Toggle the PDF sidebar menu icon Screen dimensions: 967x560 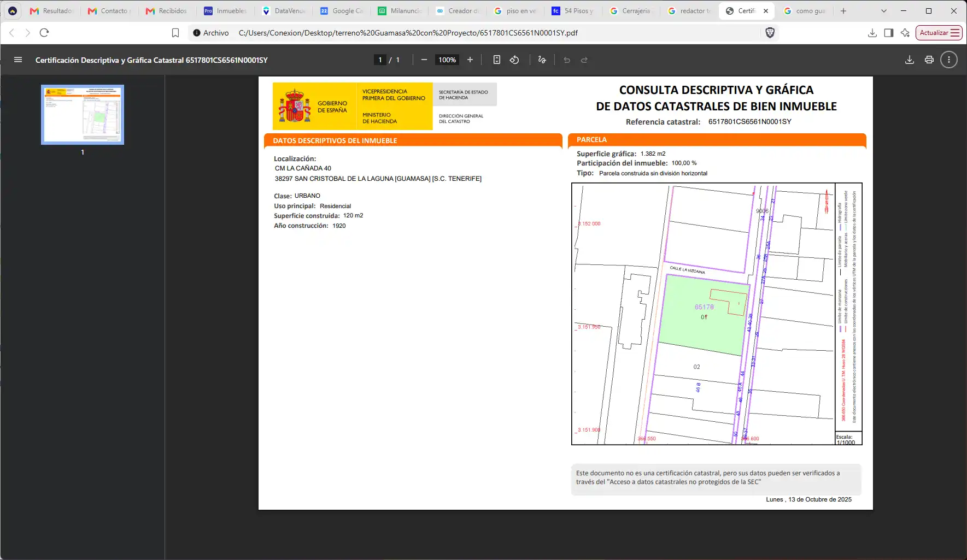18,60
